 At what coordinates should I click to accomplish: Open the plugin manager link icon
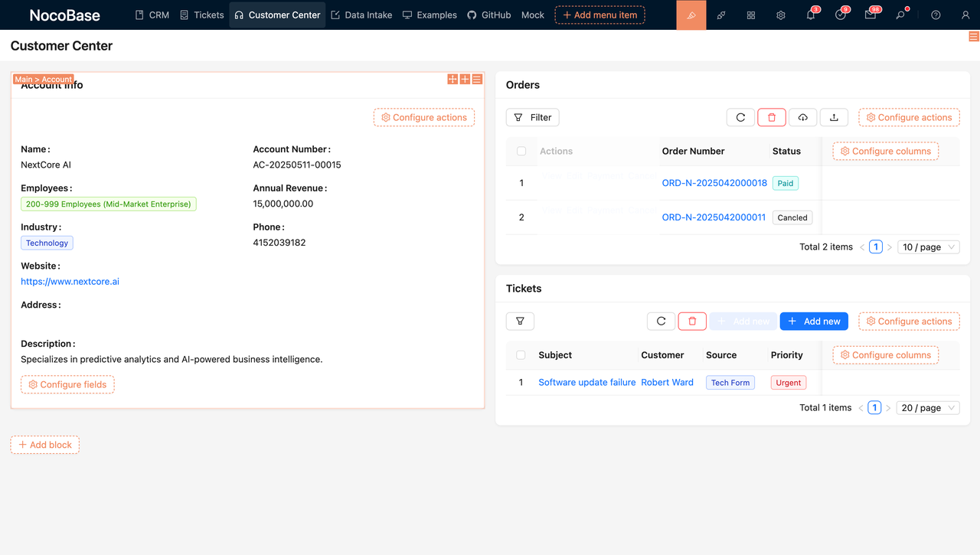[720, 15]
